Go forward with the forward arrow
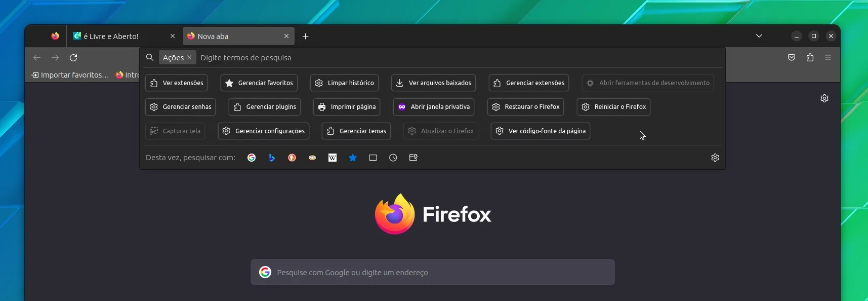 [55, 57]
